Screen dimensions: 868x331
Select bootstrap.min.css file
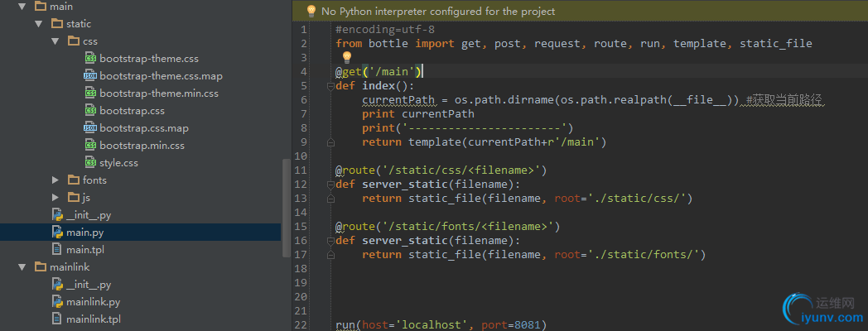(x=142, y=146)
